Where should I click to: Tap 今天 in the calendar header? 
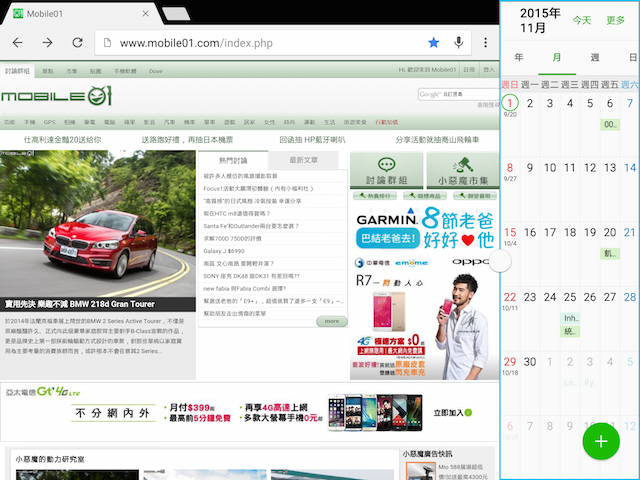click(x=582, y=20)
